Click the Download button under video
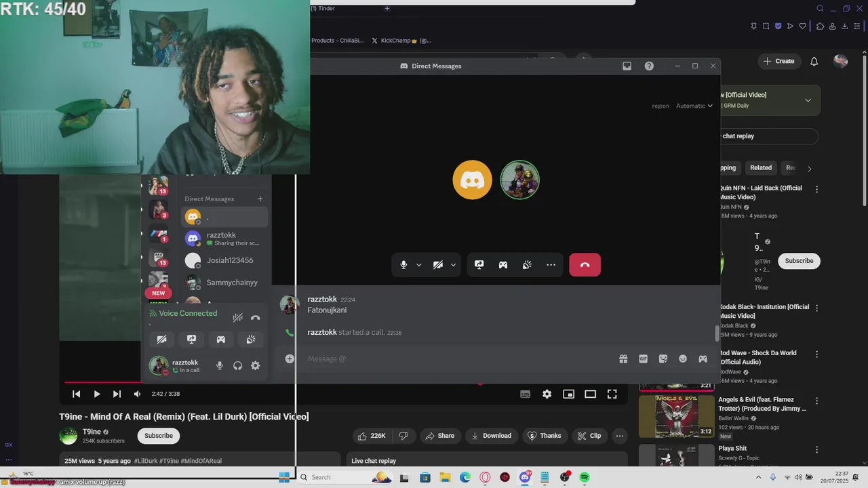The image size is (868, 488). 491,436
